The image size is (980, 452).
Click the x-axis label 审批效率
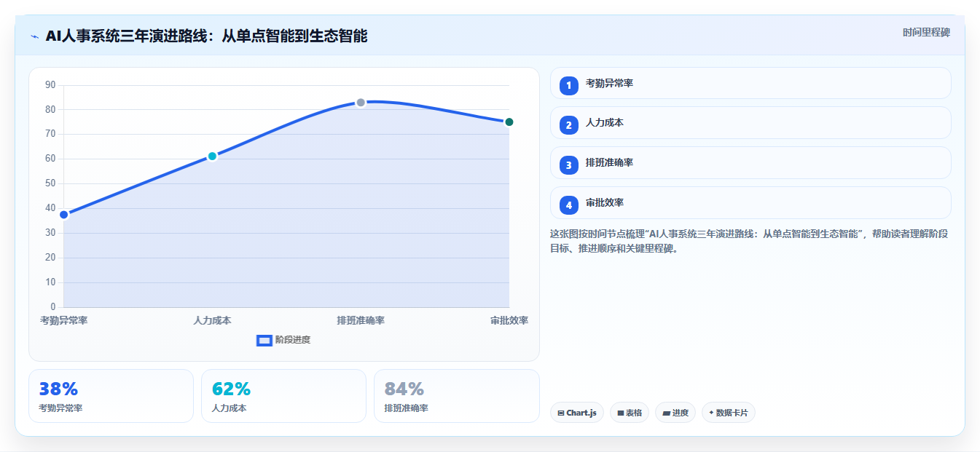pos(509,320)
